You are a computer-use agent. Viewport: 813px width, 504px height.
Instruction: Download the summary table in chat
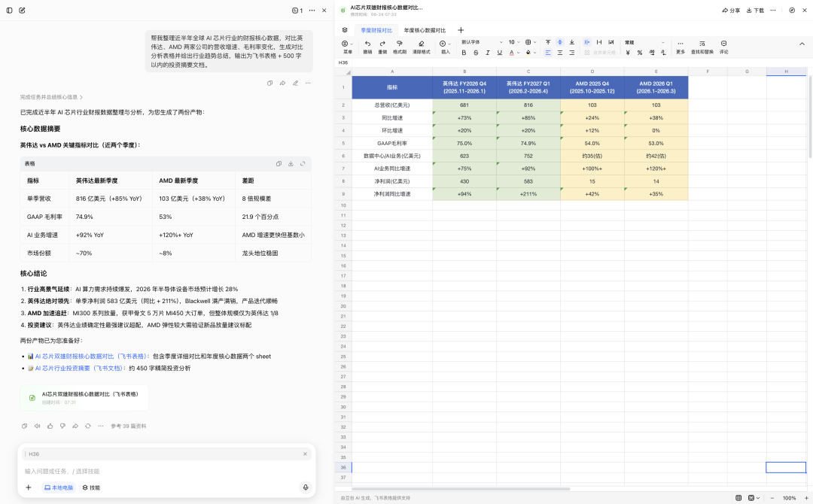(291, 164)
